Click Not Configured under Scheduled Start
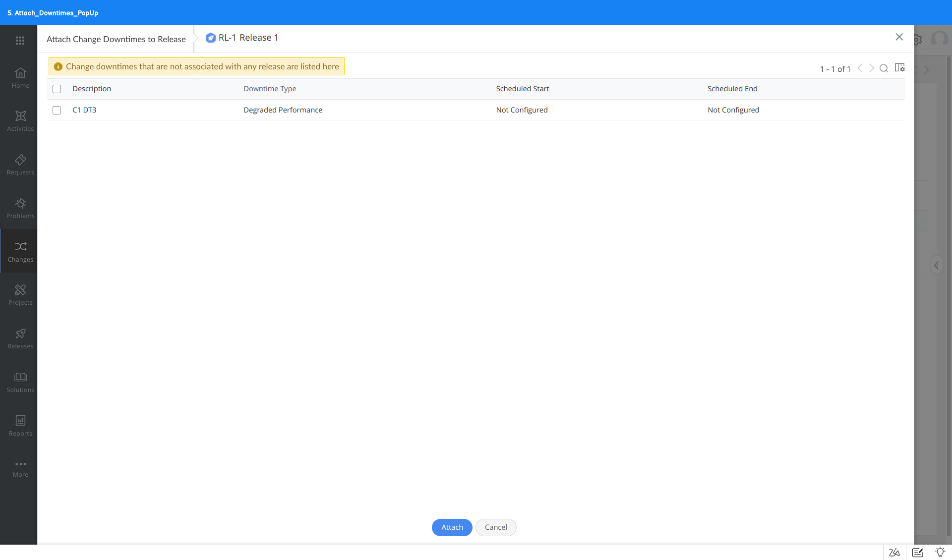 [522, 110]
